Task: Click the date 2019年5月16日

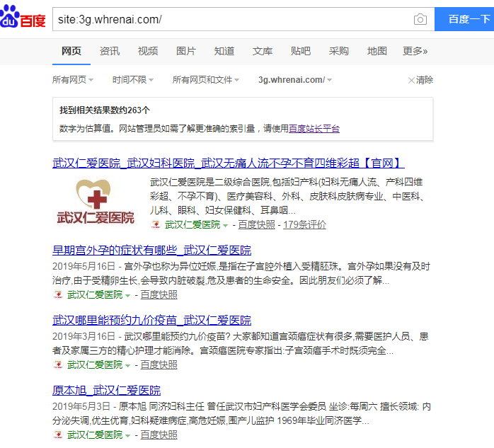Action: coord(84,266)
